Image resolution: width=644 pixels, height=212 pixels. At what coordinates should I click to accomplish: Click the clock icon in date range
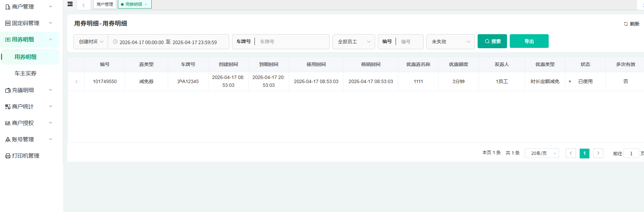point(115,42)
